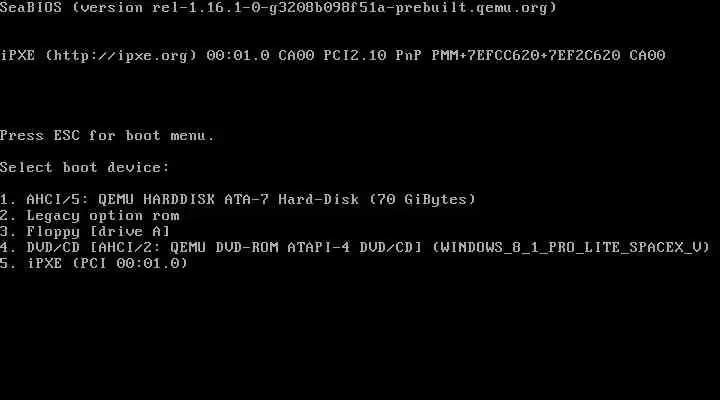Click the 'Select boot device:' prompt
The image size is (720, 400).
(x=85, y=167)
